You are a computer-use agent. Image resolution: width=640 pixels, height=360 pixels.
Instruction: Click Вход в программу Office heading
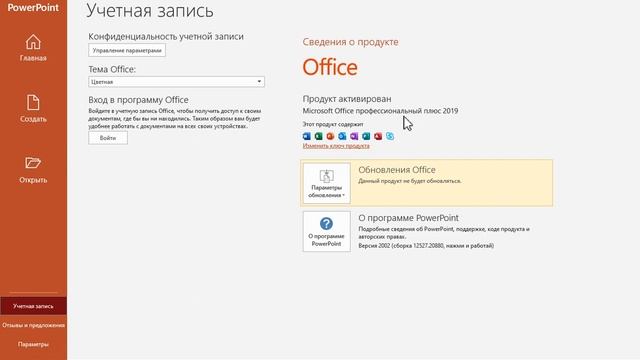pyautogui.click(x=138, y=100)
